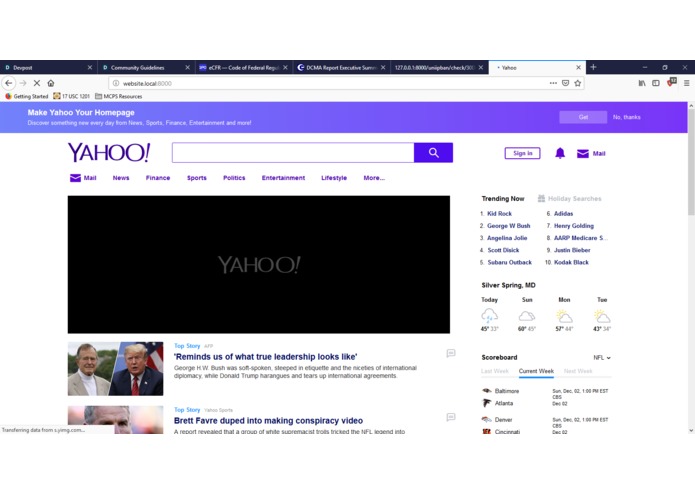Viewport: 695px width, 494px height.
Task: Open the Kodak Black trending link
Action: pyautogui.click(x=571, y=262)
